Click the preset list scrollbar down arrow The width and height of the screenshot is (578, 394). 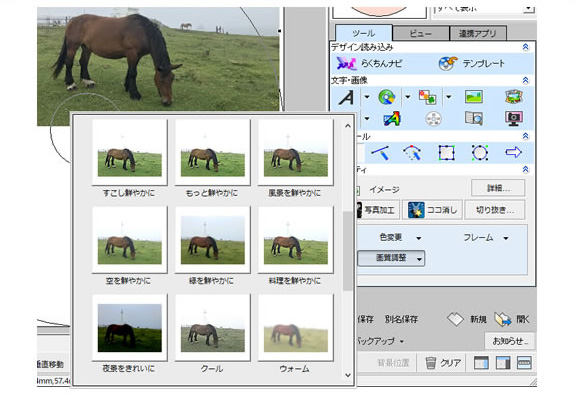click(348, 375)
